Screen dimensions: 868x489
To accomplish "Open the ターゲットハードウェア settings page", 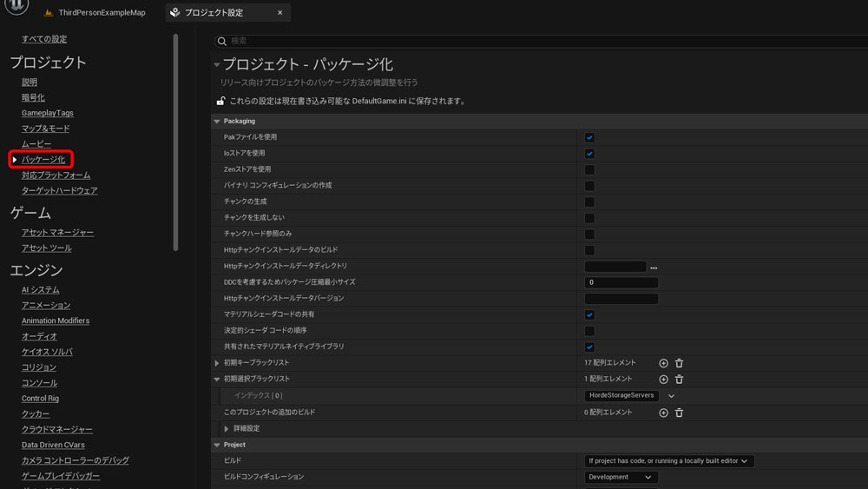I will pyautogui.click(x=60, y=190).
